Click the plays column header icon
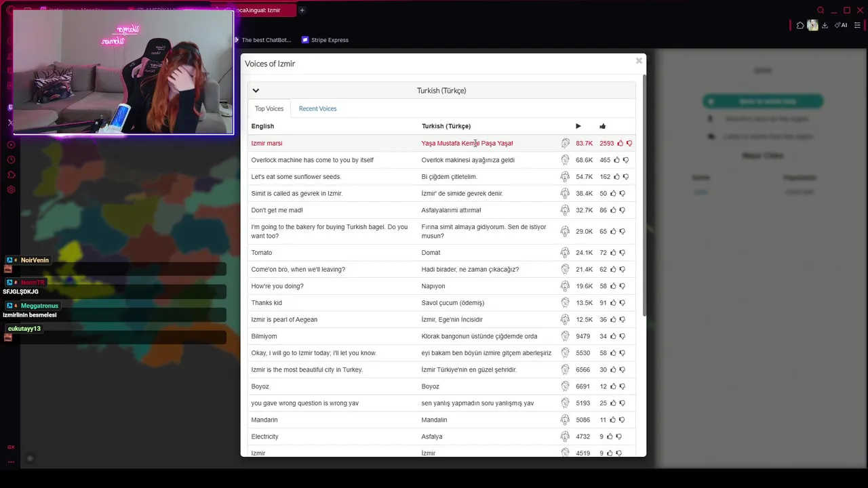Image resolution: width=868 pixels, height=488 pixels. point(578,126)
